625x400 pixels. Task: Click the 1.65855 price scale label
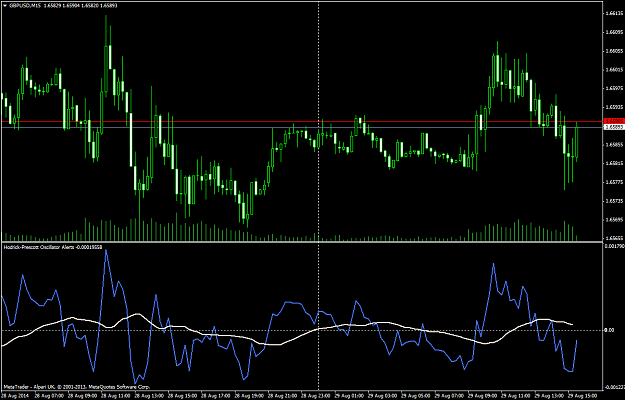point(614,145)
